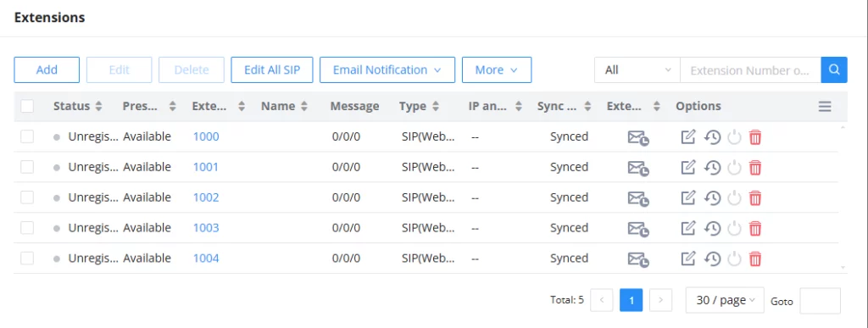Screen dimensions: 868x328
Task: Delete extension 1002 using the red trash icon
Action: click(x=755, y=197)
